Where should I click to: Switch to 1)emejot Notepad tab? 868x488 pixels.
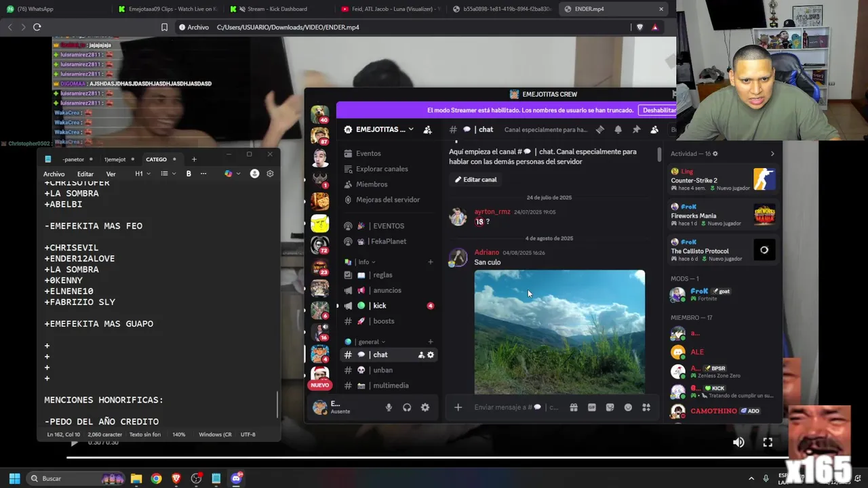115,159
